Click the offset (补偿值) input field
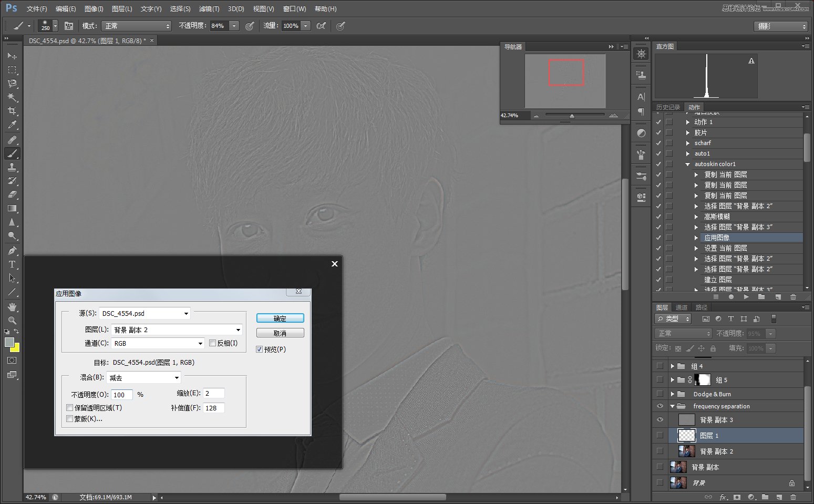 (214, 408)
